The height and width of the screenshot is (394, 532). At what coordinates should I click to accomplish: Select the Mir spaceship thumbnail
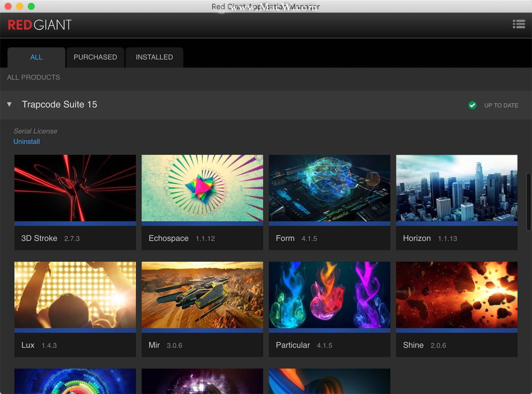202,295
